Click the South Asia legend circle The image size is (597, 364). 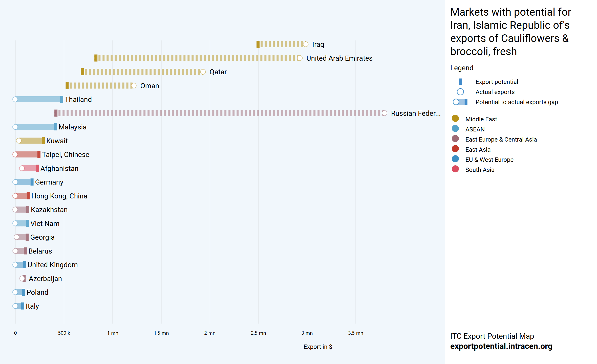tap(455, 169)
